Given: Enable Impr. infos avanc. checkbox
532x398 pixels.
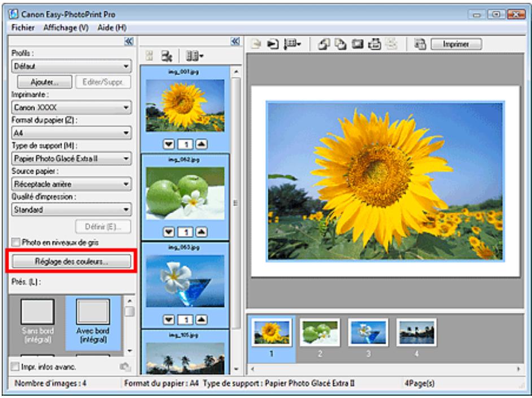Looking at the screenshot, I should (x=15, y=367).
